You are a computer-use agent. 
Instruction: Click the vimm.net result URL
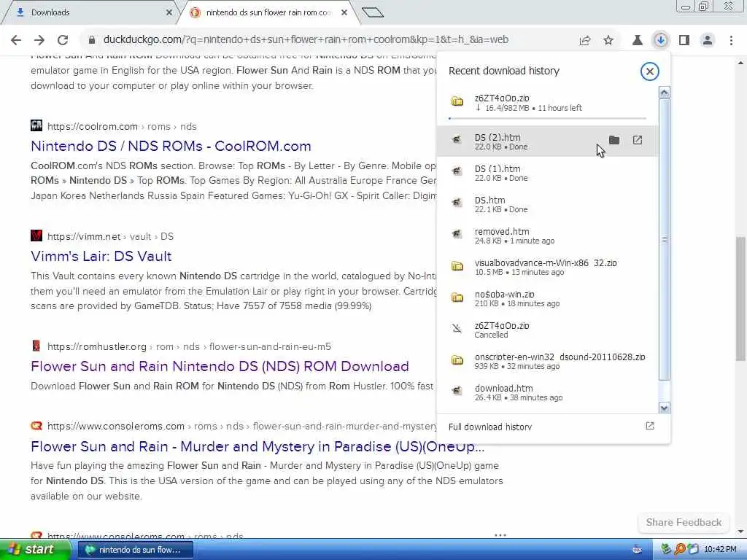[111, 237]
